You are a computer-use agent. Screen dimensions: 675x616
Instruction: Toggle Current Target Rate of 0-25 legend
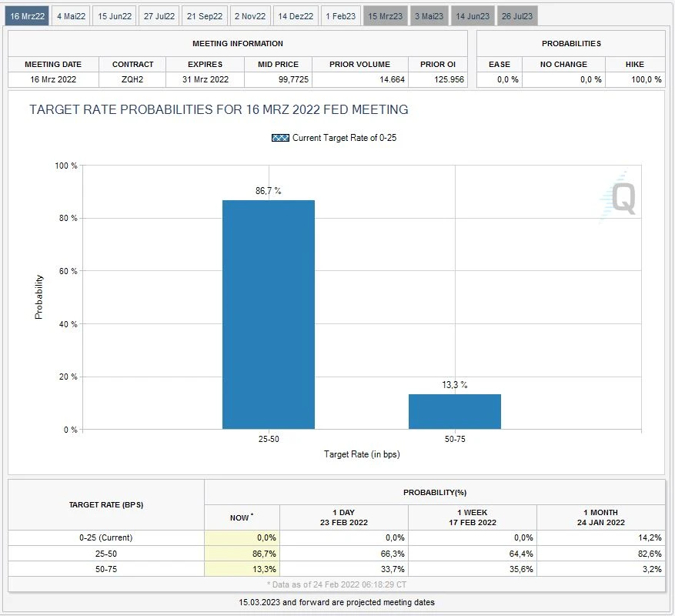point(344,138)
